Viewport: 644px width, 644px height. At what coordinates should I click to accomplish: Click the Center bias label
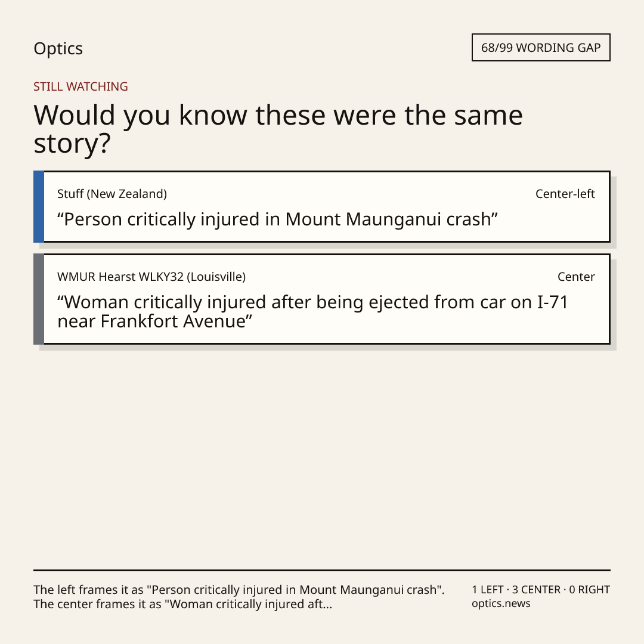(x=576, y=277)
